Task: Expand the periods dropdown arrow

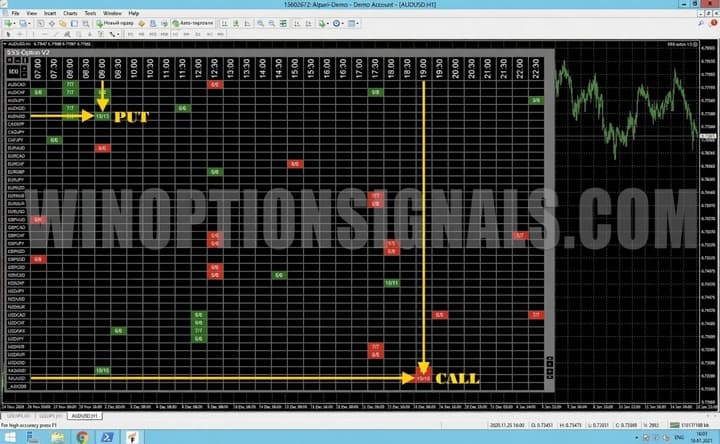Action: point(343,23)
